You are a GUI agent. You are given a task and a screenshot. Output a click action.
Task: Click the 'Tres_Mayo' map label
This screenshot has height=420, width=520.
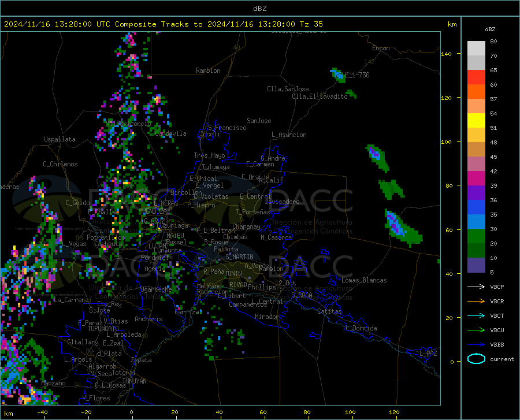tap(209, 155)
